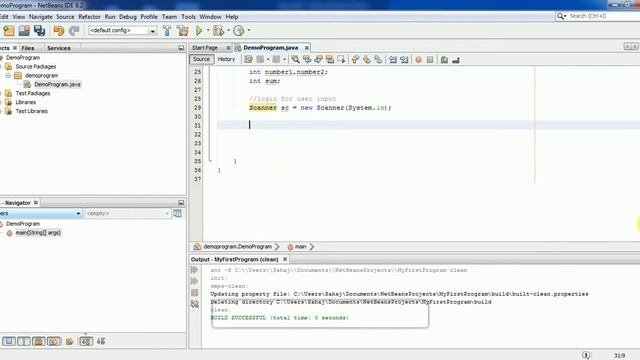Click the Stop Macro Recording icon
The height and width of the screenshot is (360, 640).
[x=430, y=60]
